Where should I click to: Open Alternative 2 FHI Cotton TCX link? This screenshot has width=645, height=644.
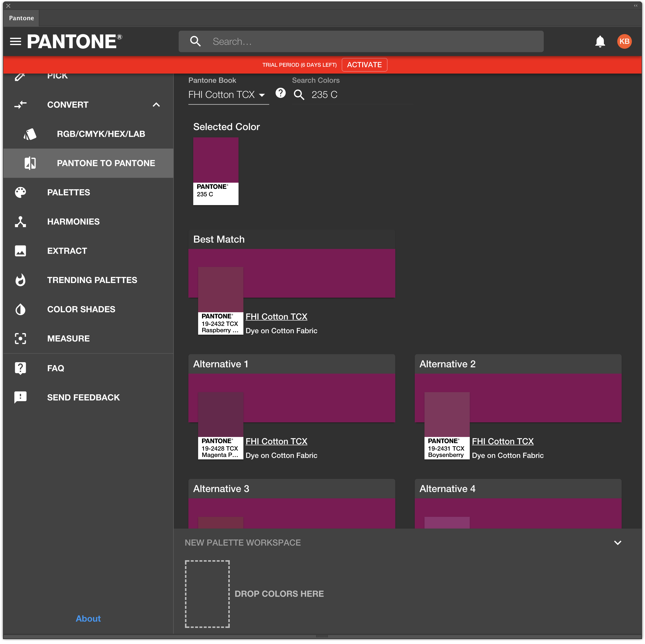coord(502,441)
